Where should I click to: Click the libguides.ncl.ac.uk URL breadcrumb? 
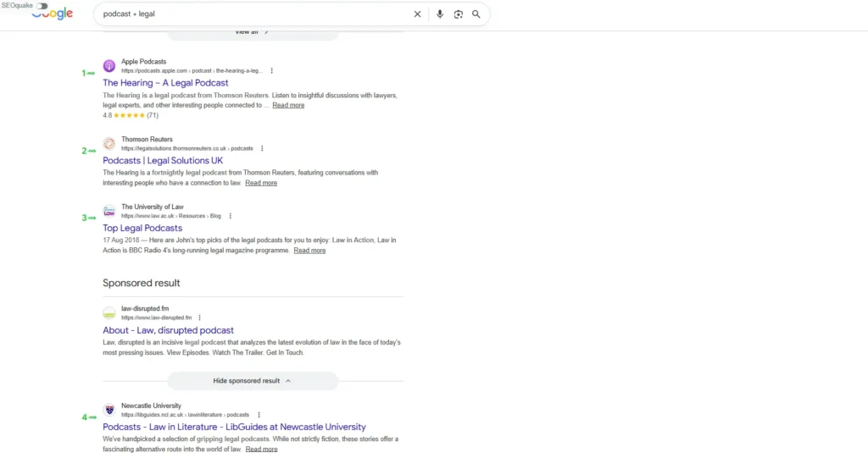tap(185, 415)
